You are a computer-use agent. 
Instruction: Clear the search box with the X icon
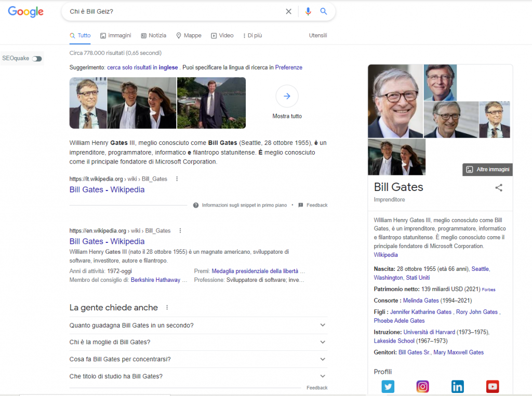288,11
